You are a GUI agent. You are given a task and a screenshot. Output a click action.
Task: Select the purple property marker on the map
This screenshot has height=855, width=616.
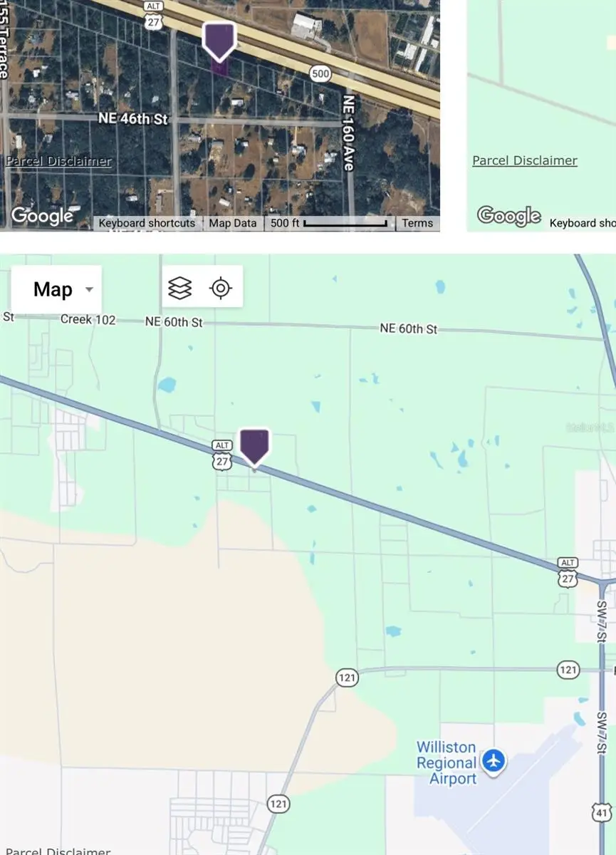[x=256, y=447]
